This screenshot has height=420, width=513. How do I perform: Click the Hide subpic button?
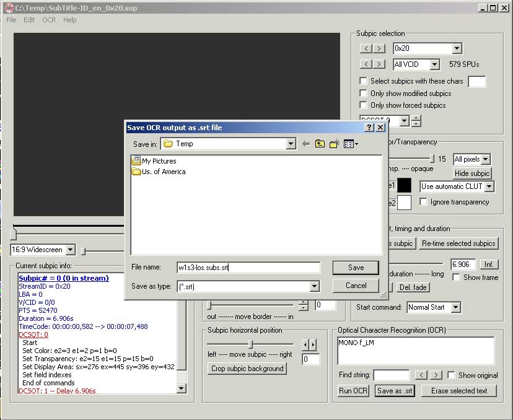pos(472,173)
